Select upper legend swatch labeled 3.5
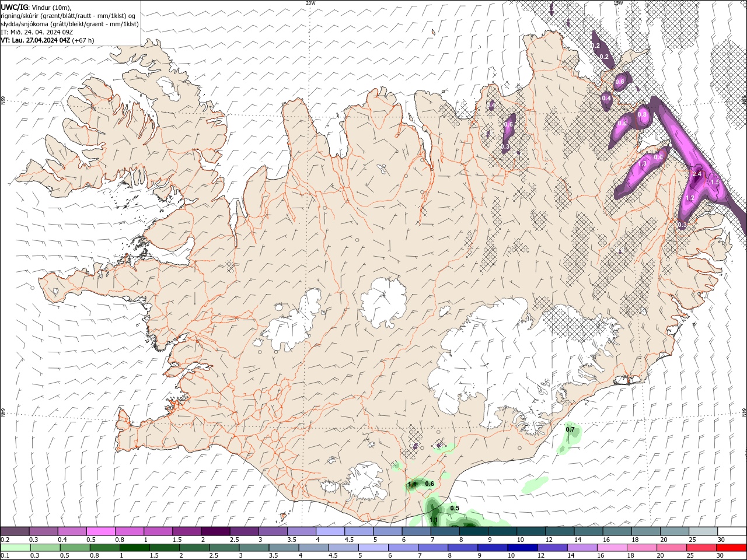This screenshot has height=560, width=747. point(302,531)
